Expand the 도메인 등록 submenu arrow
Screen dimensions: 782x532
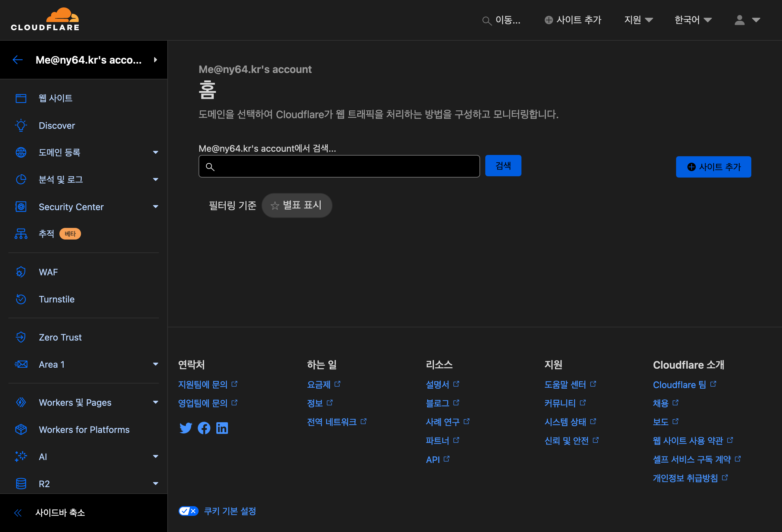[x=155, y=152]
